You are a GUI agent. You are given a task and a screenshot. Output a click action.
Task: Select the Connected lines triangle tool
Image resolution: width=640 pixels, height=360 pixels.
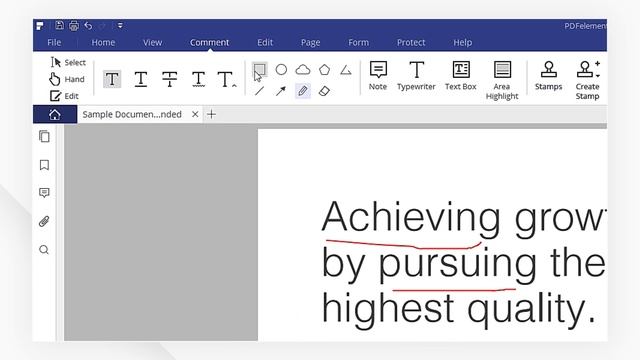click(x=346, y=70)
